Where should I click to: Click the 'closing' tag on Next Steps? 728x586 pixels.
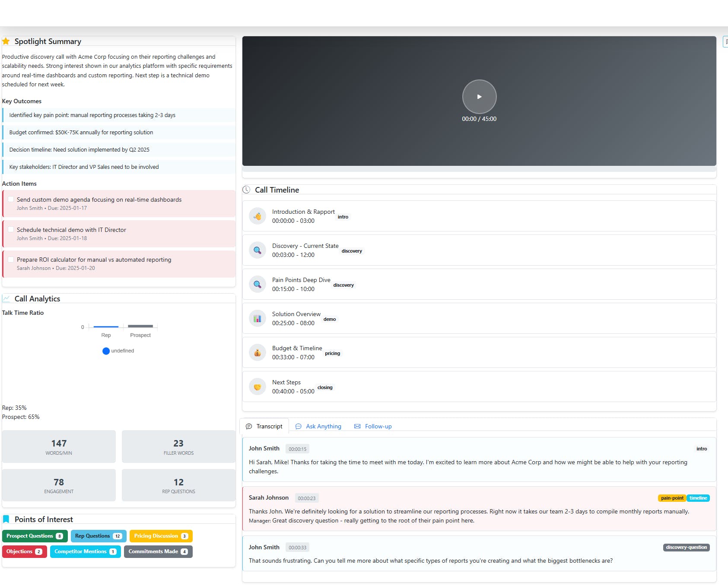(x=325, y=387)
